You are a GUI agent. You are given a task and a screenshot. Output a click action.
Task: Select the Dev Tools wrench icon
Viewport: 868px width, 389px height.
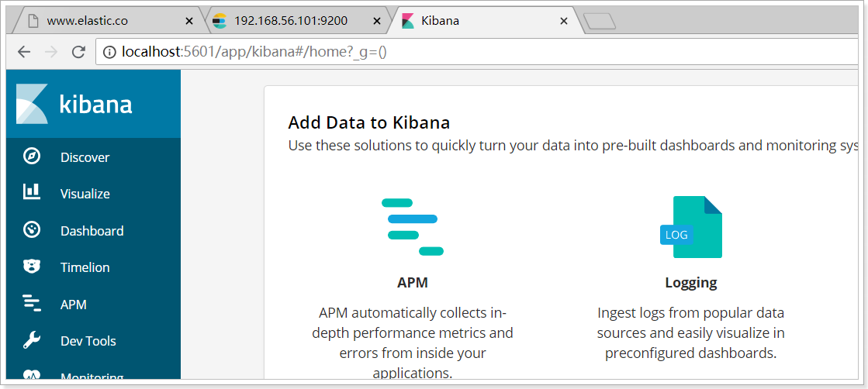pyautogui.click(x=32, y=340)
